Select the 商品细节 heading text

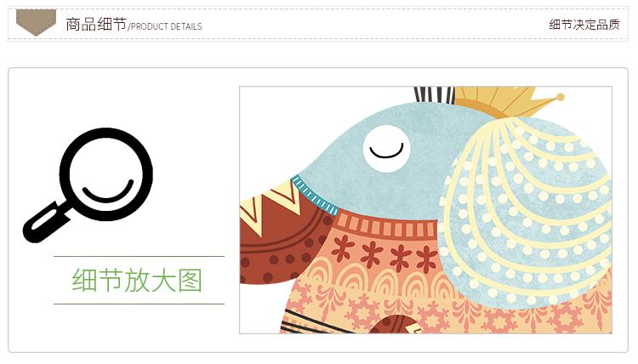click(96, 25)
